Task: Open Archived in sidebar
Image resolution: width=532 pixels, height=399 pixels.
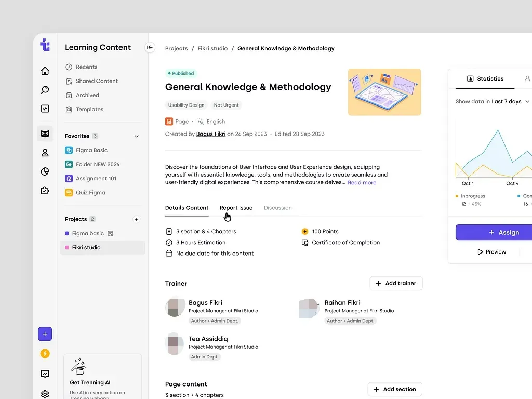Action: 82,96
